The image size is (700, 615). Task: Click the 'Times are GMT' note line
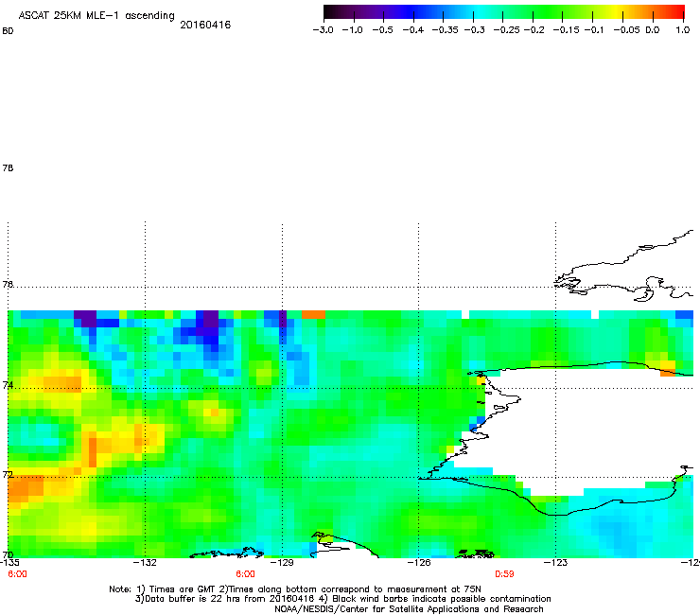295,589
